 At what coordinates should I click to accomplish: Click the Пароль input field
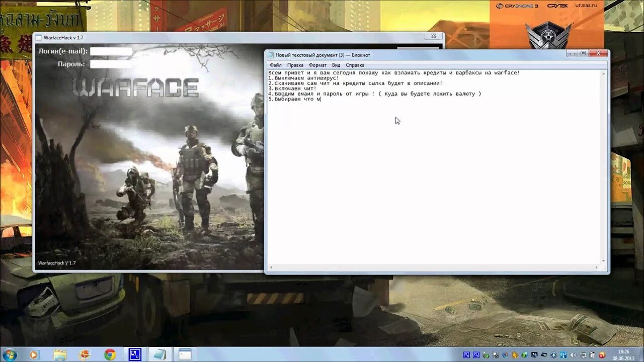111,64
